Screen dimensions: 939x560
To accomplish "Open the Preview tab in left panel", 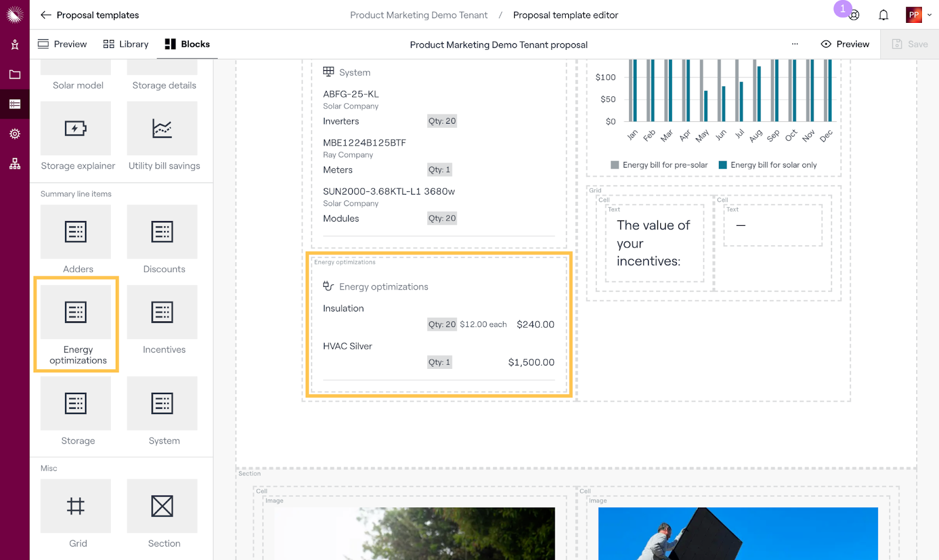I will (62, 44).
